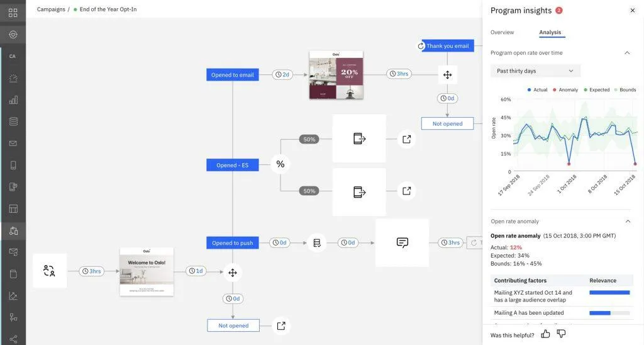The height and width of the screenshot is (345, 644).
Task: Click the lower 50% split label
Action: click(x=309, y=191)
